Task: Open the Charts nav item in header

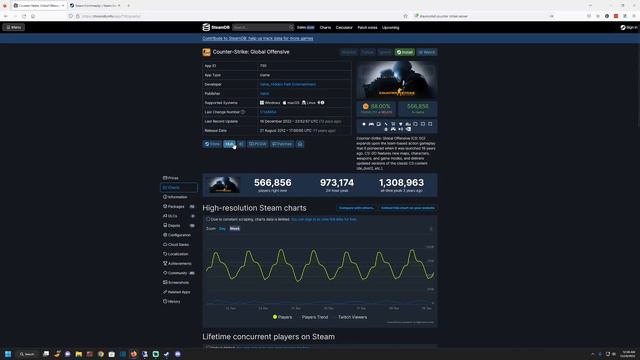Action: pos(325,27)
